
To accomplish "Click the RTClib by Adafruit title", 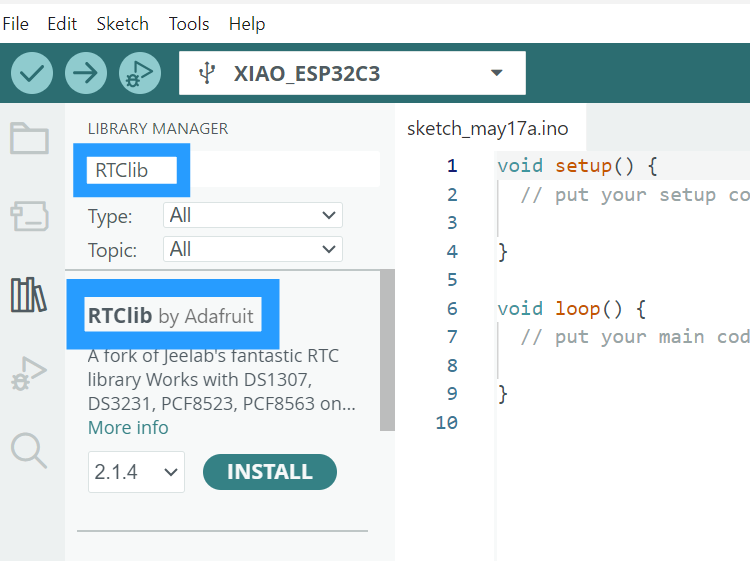I will (x=171, y=316).
